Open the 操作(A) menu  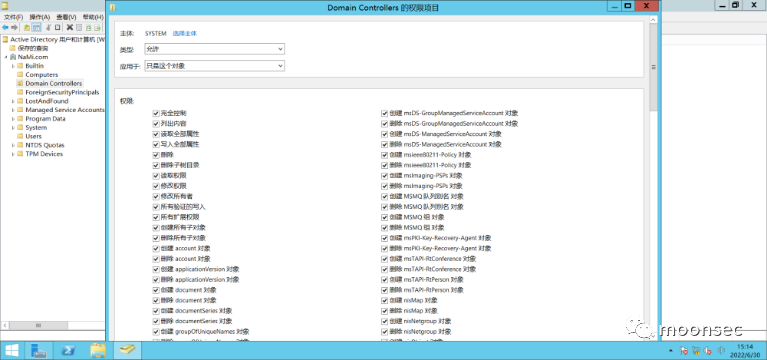tap(40, 17)
